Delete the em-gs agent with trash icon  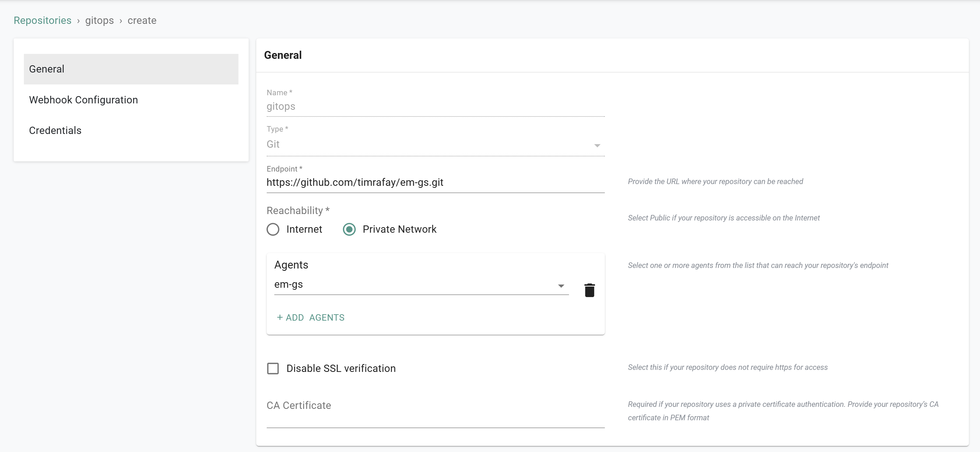[x=589, y=290]
